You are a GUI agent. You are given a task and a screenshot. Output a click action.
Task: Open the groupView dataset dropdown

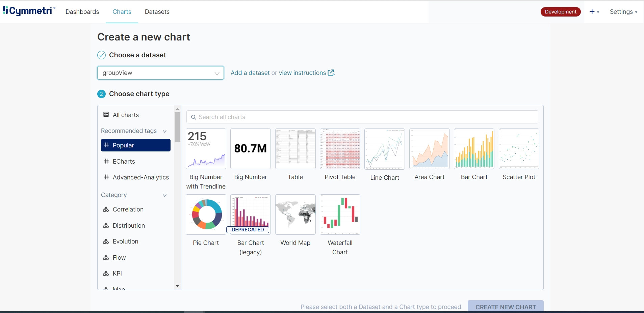pyautogui.click(x=160, y=73)
